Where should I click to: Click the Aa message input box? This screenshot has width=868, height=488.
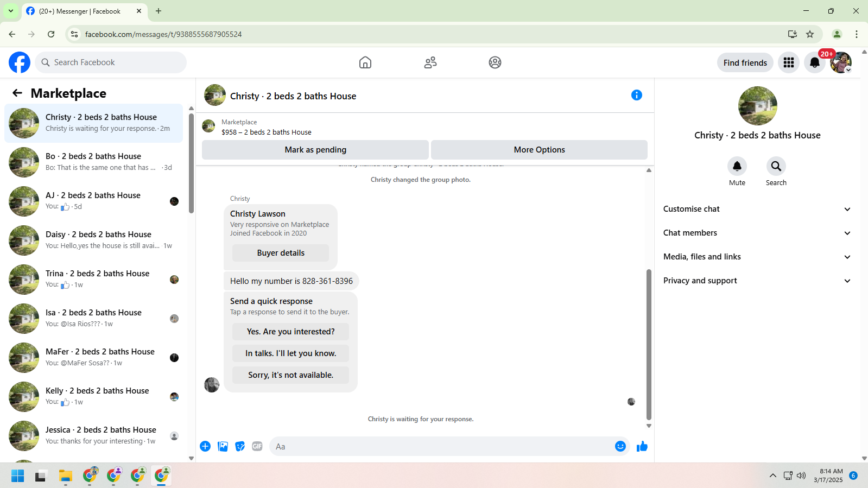449,446
